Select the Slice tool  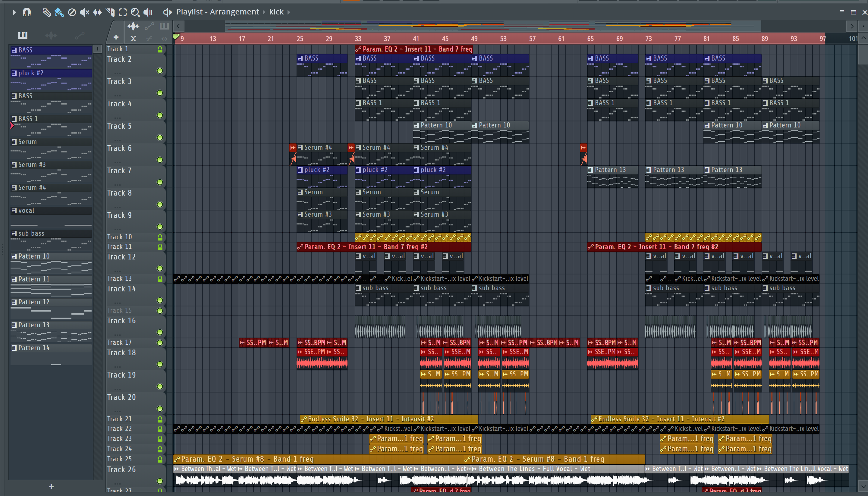click(x=110, y=13)
